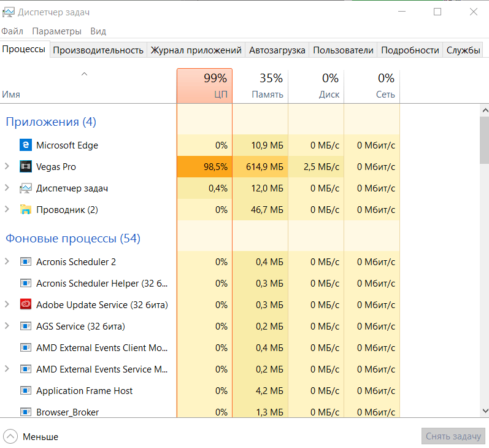Expand AMD External Events Service group
489x448 pixels.
pos(7,369)
